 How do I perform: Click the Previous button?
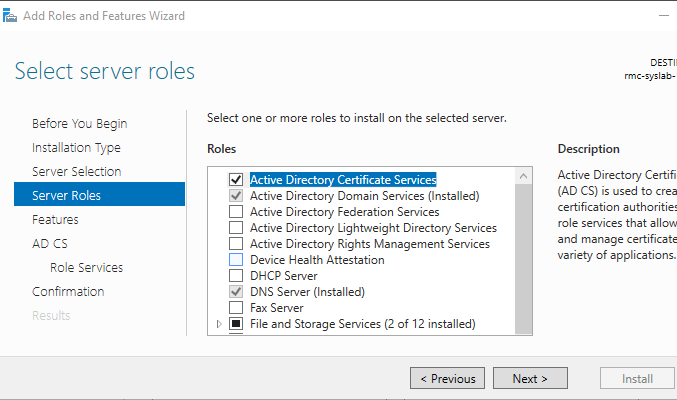click(447, 378)
